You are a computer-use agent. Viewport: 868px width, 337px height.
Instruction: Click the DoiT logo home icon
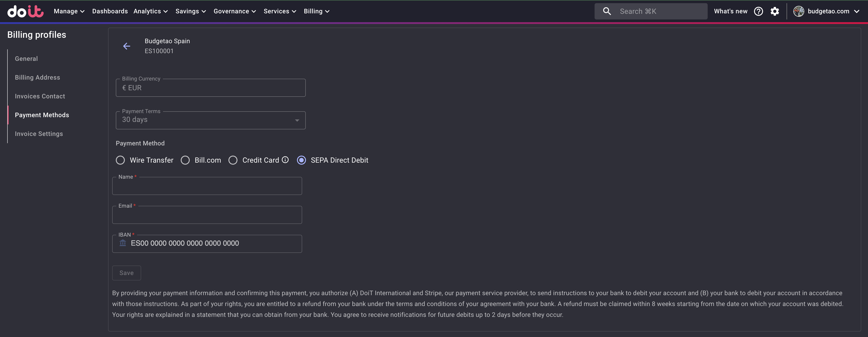[x=25, y=11]
